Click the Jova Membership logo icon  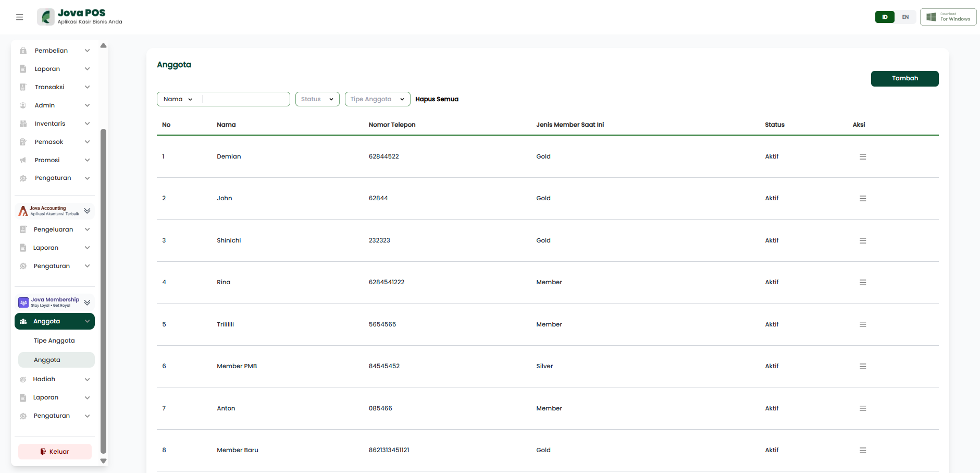(x=23, y=302)
